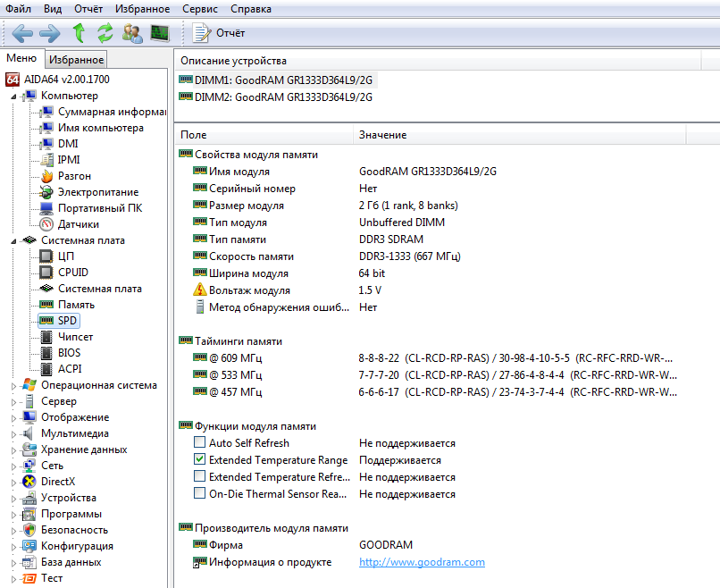Screen dimensions: 720x588
Task: Collapse the Компьютер tree branch
Action: 13,97
